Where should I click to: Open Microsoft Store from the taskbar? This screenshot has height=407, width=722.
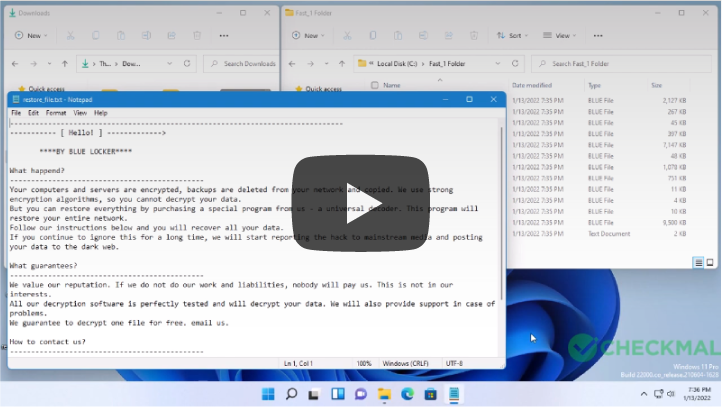click(x=431, y=394)
